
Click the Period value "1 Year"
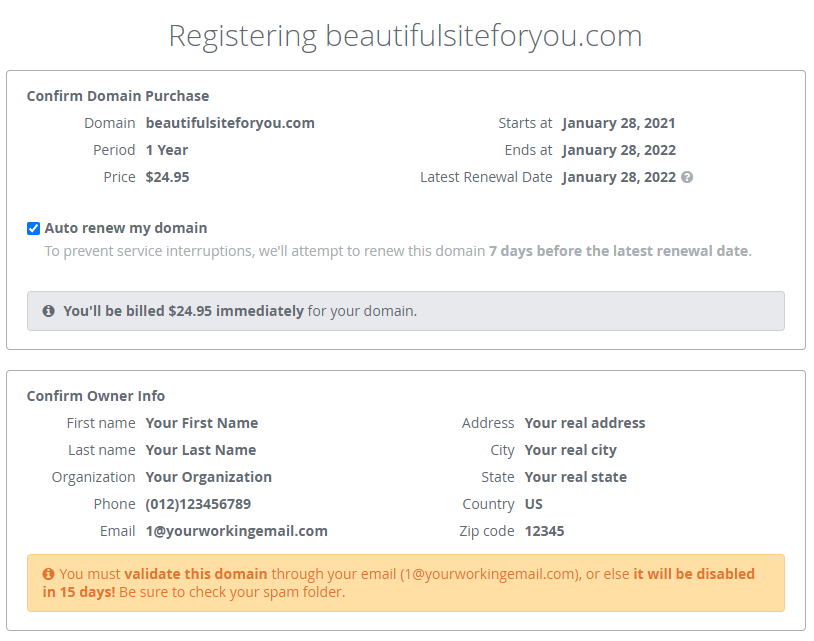(167, 150)
